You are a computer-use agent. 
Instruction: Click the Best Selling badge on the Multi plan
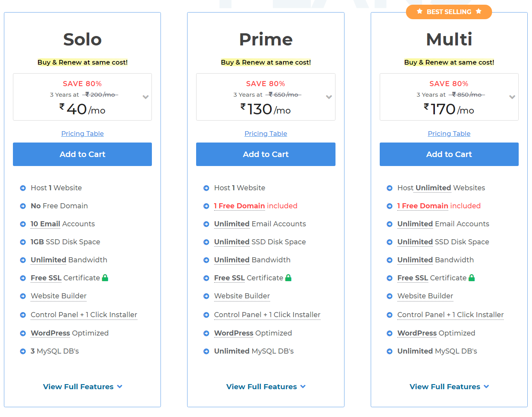click(449, 12)
